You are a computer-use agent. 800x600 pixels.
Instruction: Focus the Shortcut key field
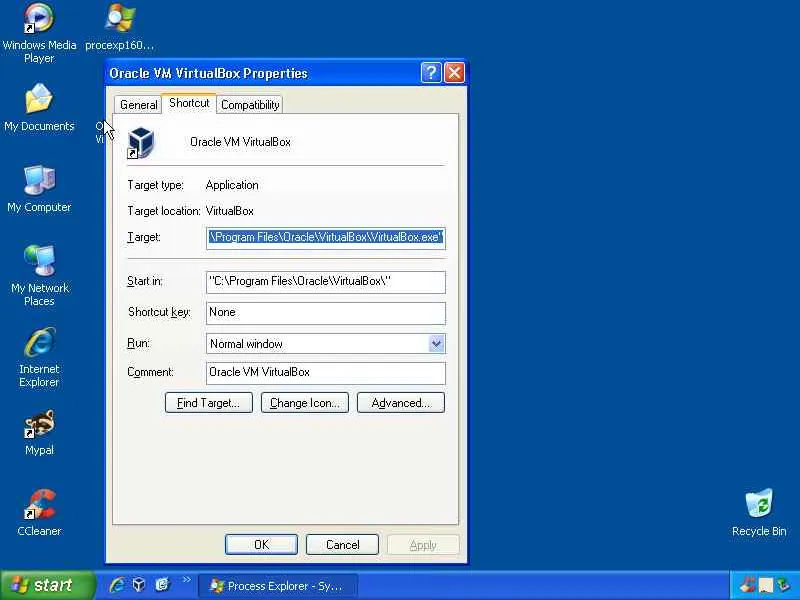point(326,313)
